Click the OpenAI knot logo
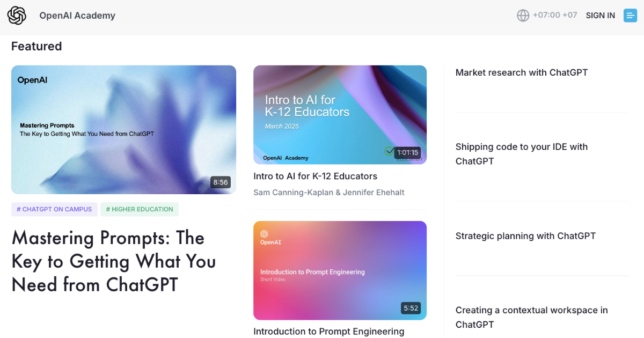 17,16
